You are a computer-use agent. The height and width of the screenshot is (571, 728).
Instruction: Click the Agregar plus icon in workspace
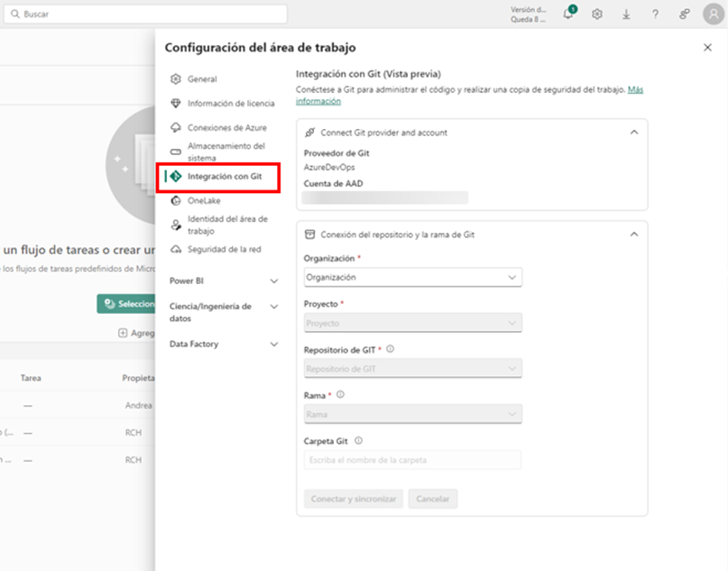pos(123,333)
